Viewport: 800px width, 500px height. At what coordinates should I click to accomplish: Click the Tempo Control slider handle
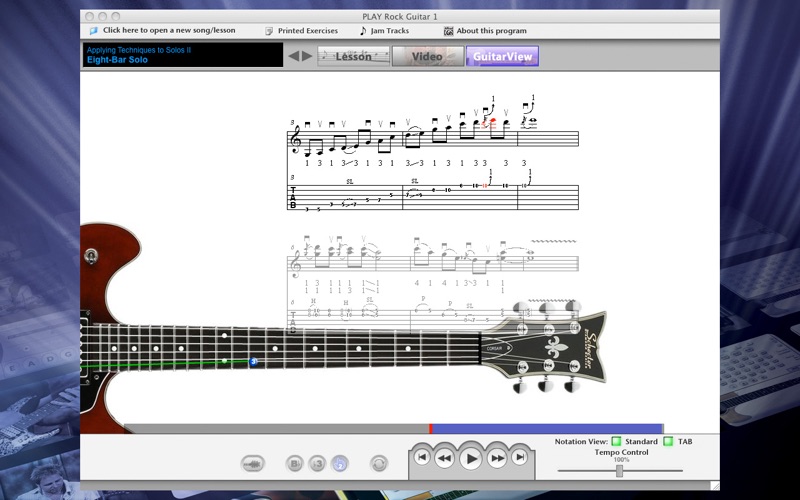tap(619, 471)
